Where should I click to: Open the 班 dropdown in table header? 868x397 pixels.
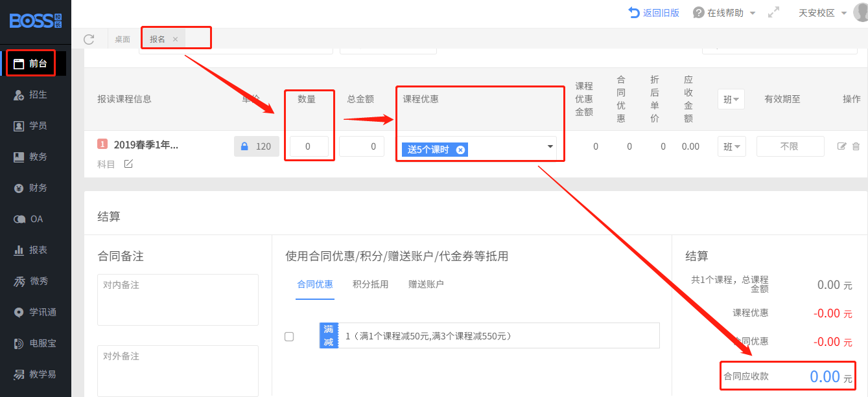coord(731,99)
